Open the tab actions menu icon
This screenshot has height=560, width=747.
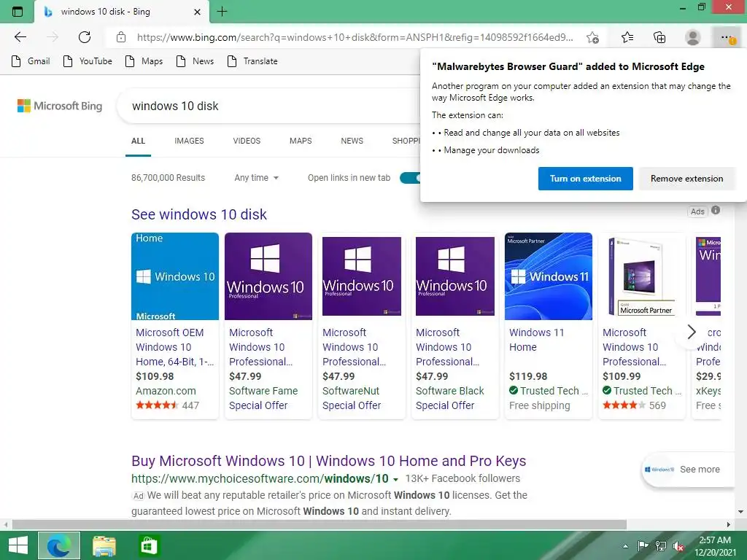[x=18, y=12]
